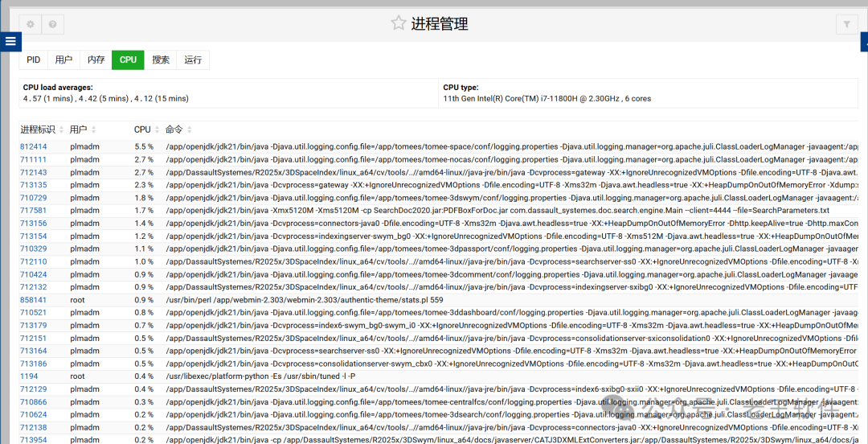The width and height of the screenshot is (868, 444).
Task: Sort by 用户 column sort arrows
Action: [x=93, y=129]
